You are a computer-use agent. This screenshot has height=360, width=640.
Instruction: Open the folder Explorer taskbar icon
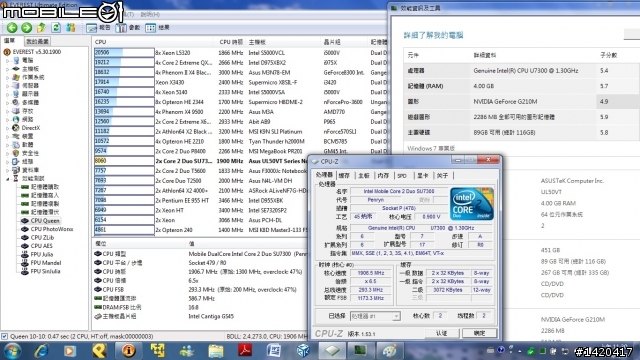point(216,351)
